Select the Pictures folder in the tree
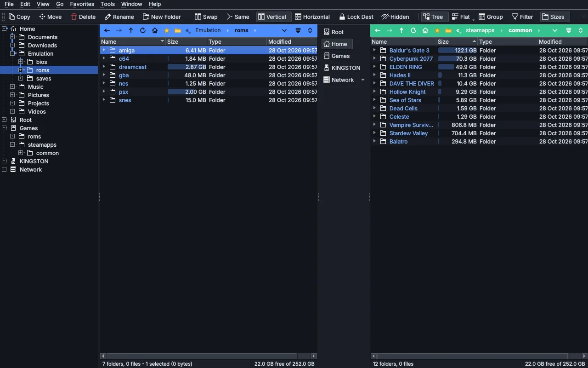 coord(39,95)
